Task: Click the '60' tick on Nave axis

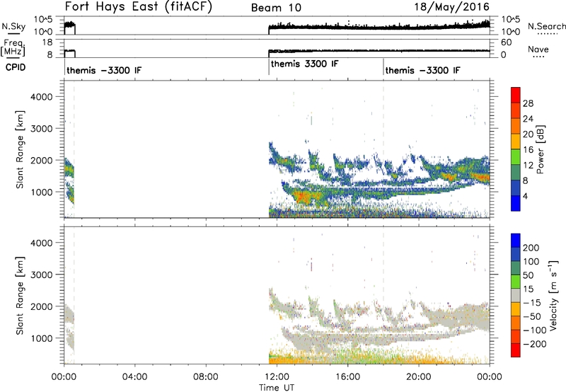Action: [x=507, y=42]
